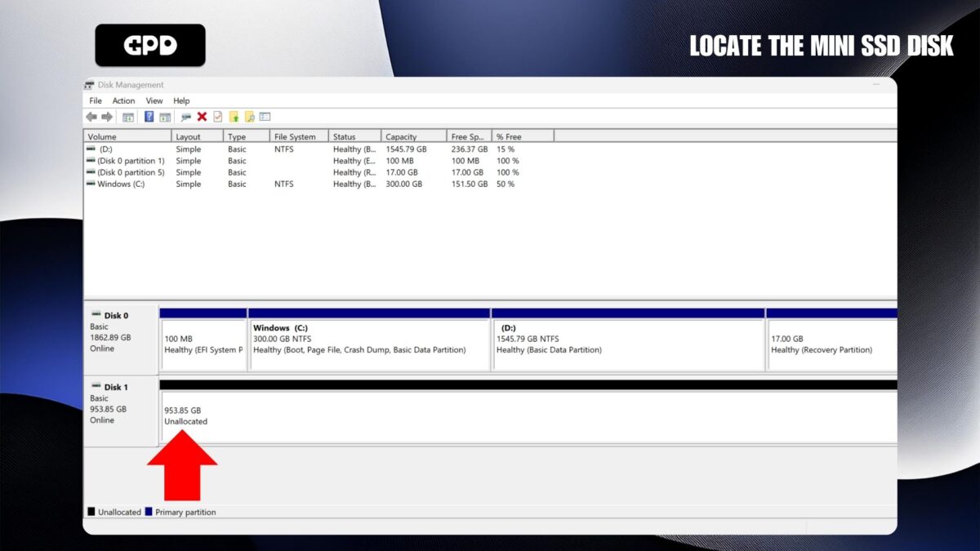
Task: Open the Help menu
Action: [181, 100]
